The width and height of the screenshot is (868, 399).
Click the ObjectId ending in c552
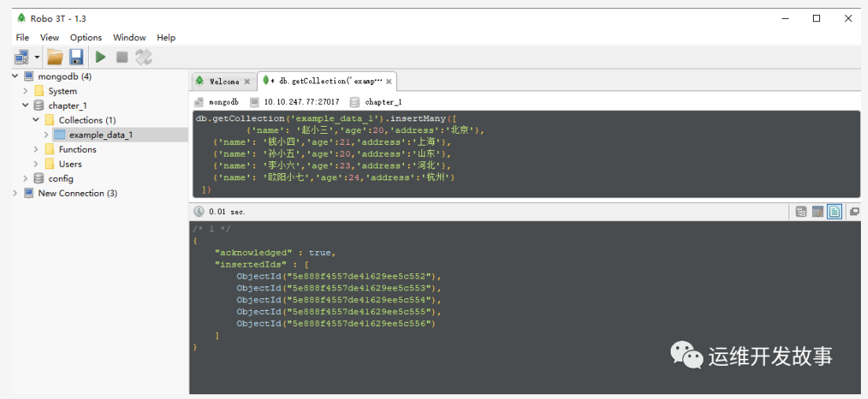point(340,276)
